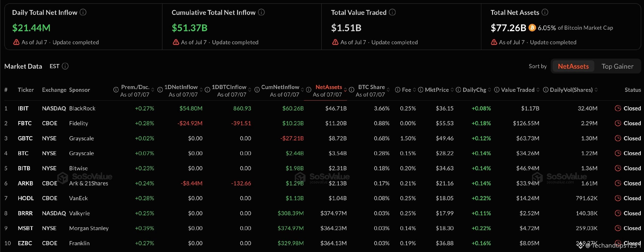Open the ARKB ticker link

pos(25,183)
